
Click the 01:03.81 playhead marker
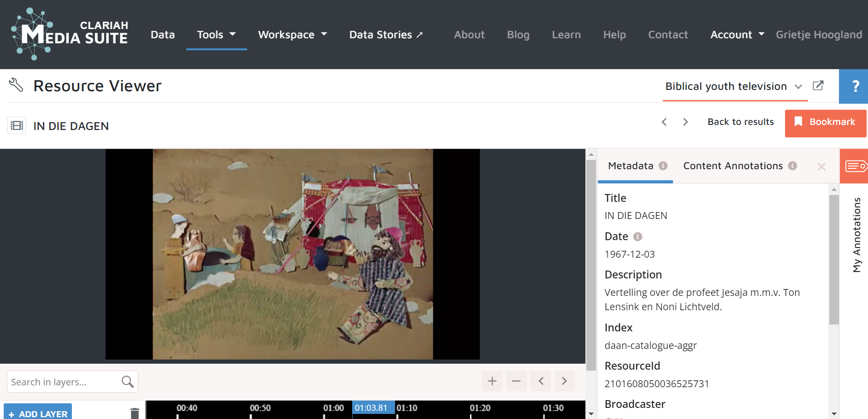[x=371, y=408]
